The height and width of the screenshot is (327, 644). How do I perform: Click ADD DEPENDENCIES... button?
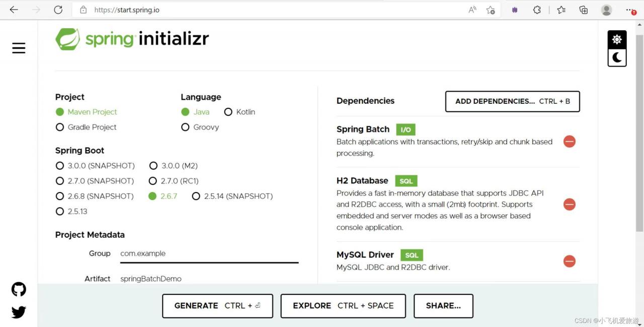click(x=513, y=101)
